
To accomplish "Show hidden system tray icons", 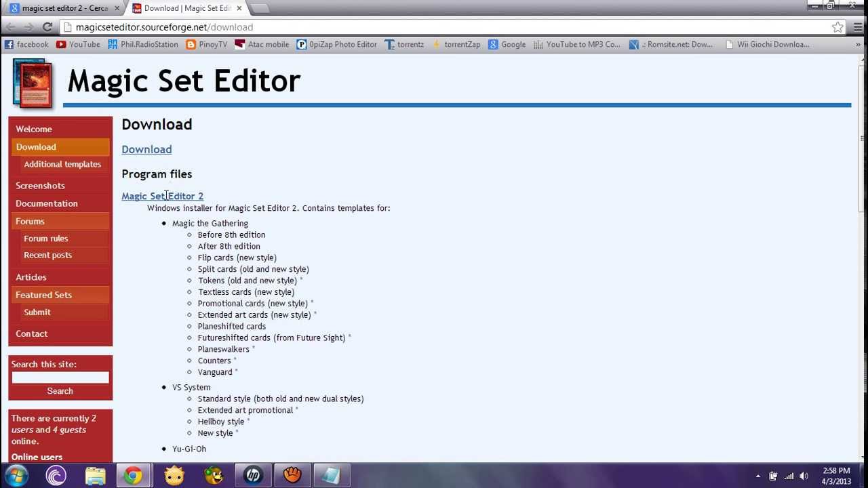I will click(x=758, y=476).
